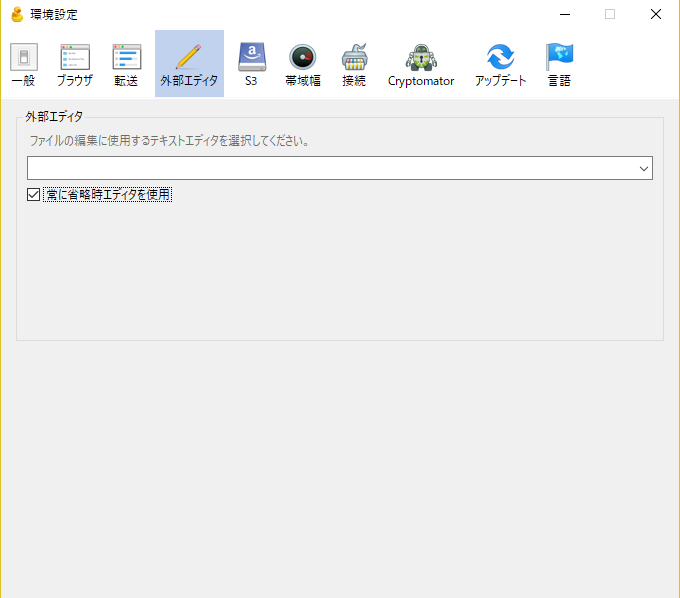Open the 接続 connection settings
This screenshot has width=680, height=598.
point(354,64)
